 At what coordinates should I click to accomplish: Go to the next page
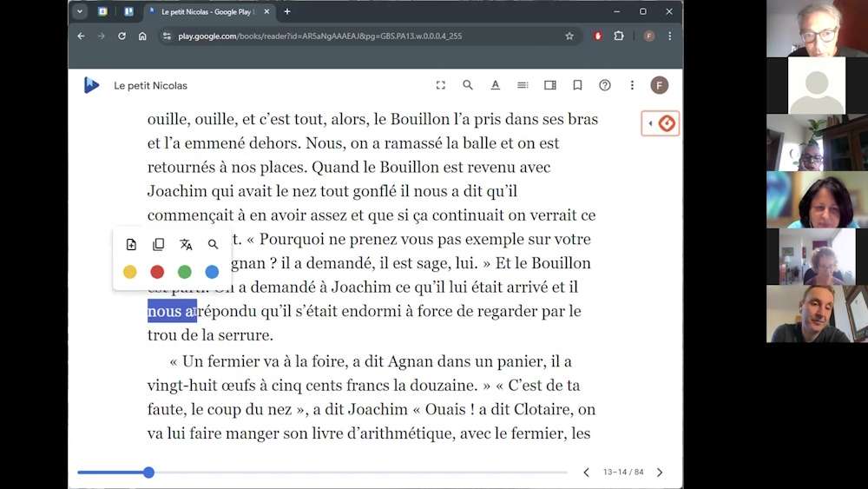coord(660,472)
